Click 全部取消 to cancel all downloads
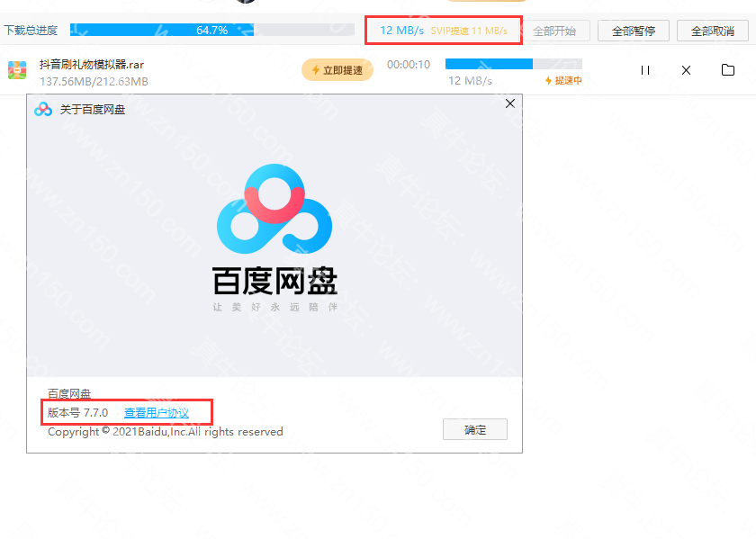The image size is (756, 539). [x=713, y=31]
